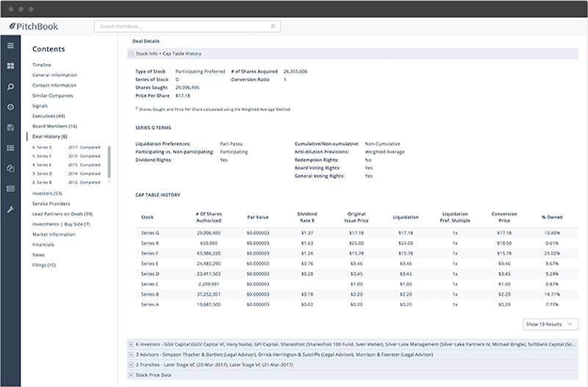
Task: Click the magnifier search icon in the sidebar
Action: tap(10, 87)
